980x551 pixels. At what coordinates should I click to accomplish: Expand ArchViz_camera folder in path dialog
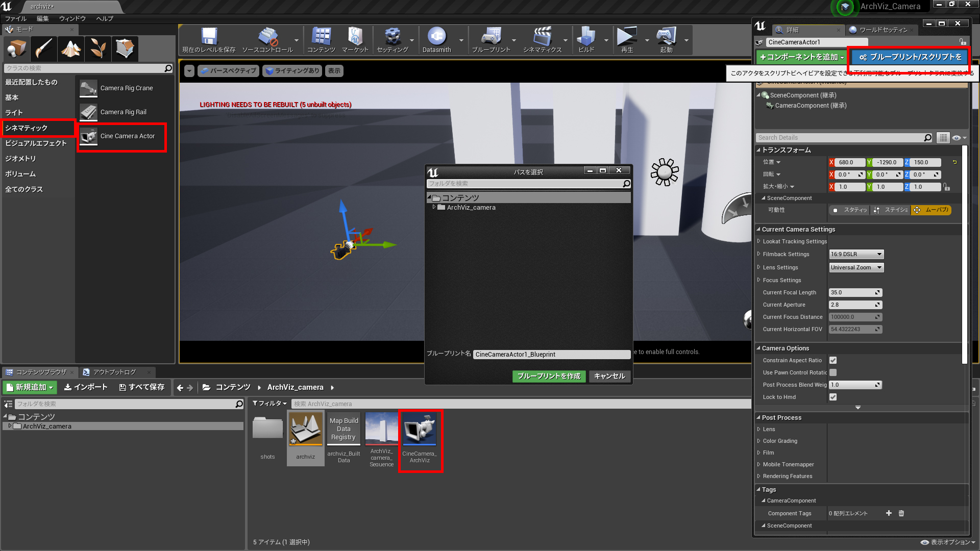[434, 207]
